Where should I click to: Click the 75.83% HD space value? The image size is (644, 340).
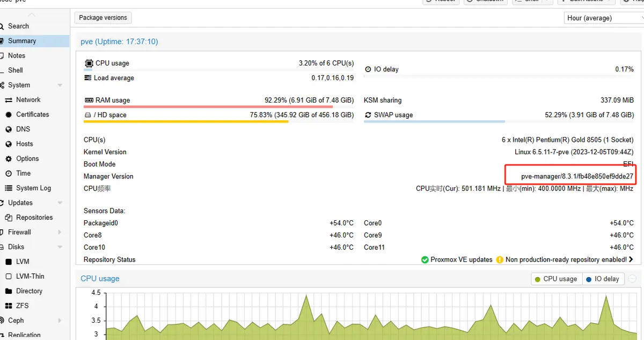click(x=302, y=115)
